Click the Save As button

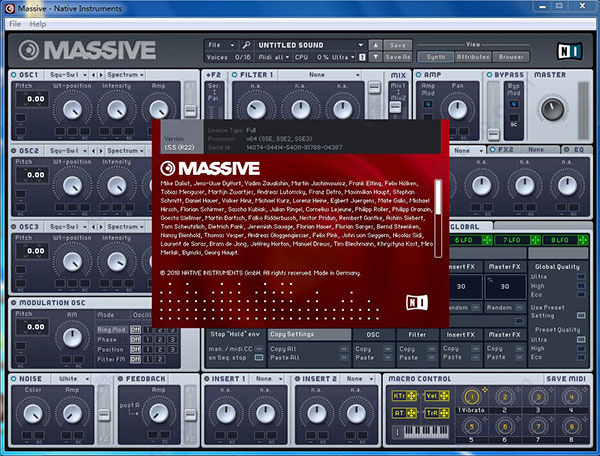tap(397, 58)
